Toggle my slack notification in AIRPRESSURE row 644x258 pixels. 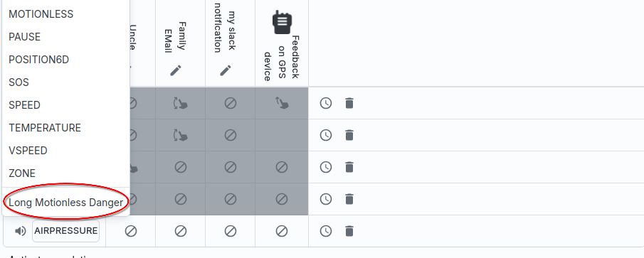[x=231, y=231]
